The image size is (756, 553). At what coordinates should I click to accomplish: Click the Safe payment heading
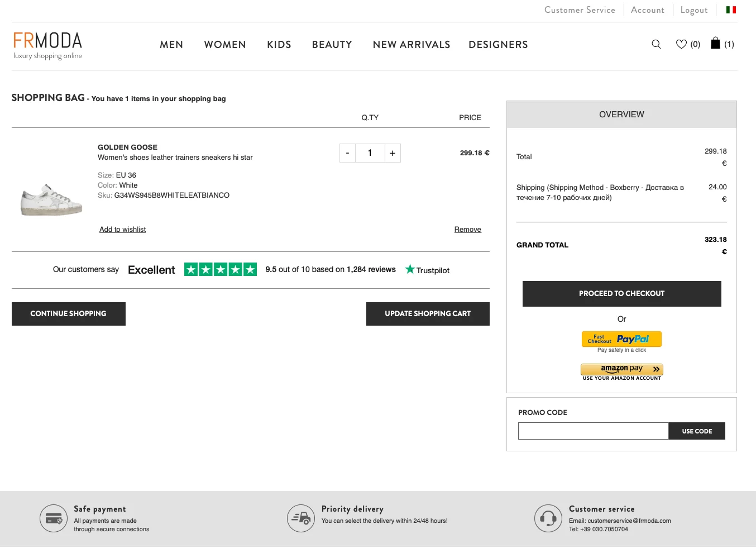click(100, 509)
